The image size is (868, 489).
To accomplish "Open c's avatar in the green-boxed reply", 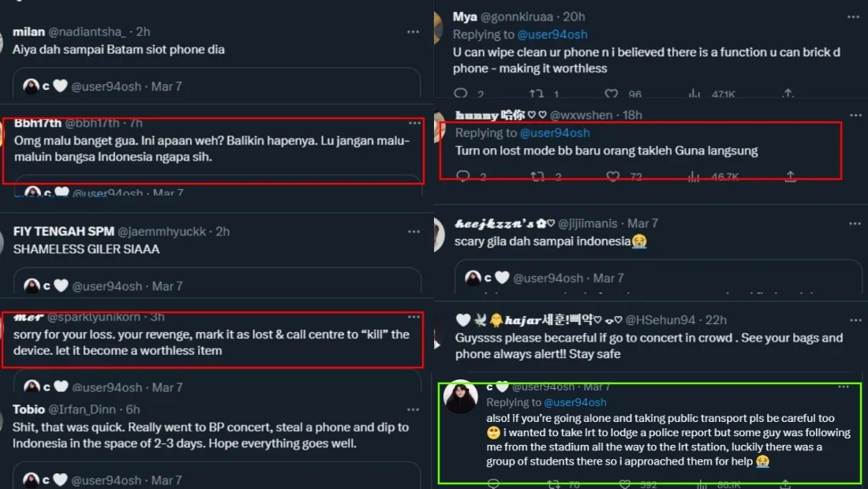I will click(x=460, y=398).
